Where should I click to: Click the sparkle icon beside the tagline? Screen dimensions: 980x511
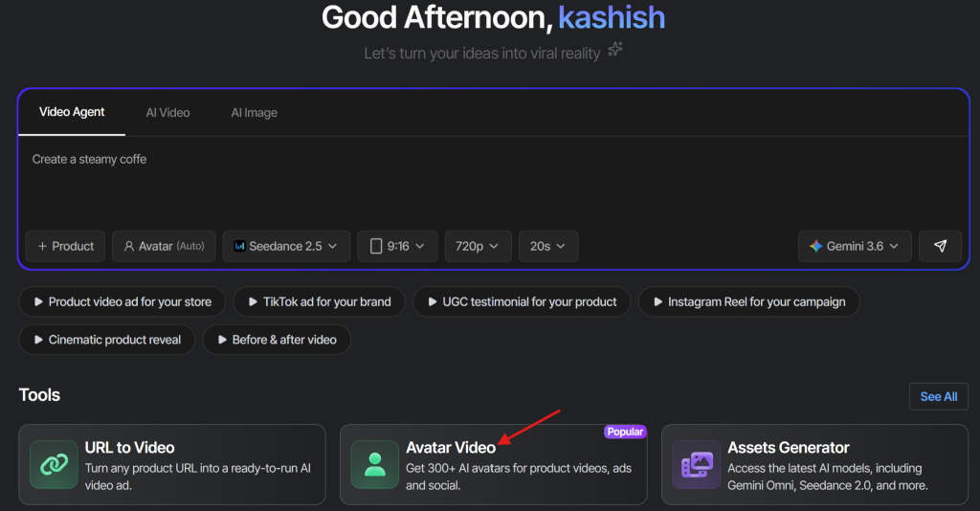[615, 50]
